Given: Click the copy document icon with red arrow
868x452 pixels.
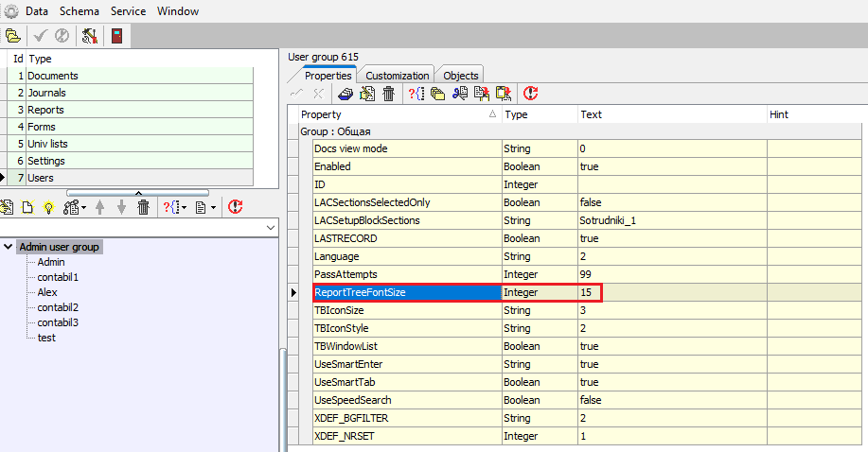Looking at the screenshot, I should (482, 94).
